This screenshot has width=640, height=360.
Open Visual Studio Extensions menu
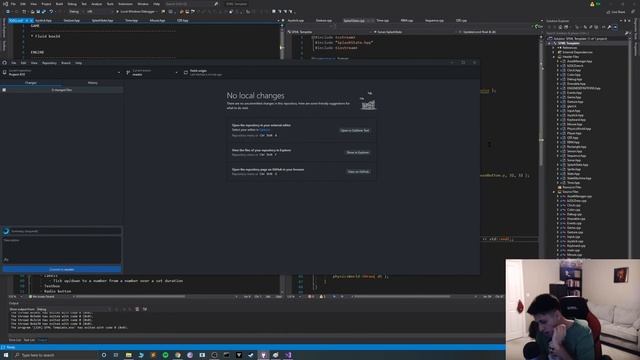click(x=125, y=4)
